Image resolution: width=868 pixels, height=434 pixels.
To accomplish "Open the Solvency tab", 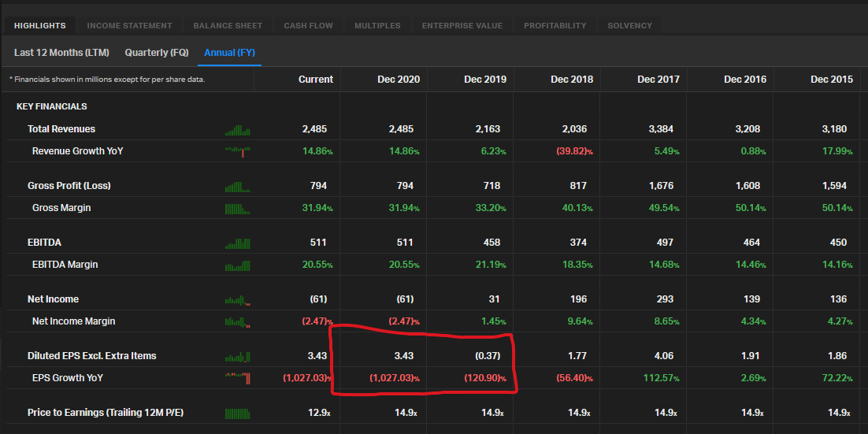I will coord(629,26).
